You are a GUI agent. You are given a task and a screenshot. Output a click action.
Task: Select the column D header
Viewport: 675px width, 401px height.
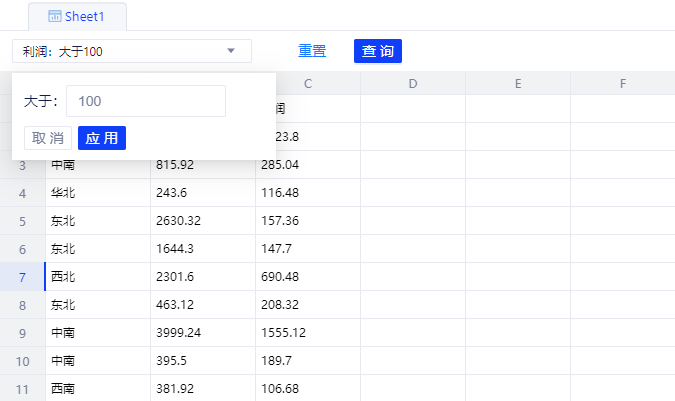(x=412, y=84)
